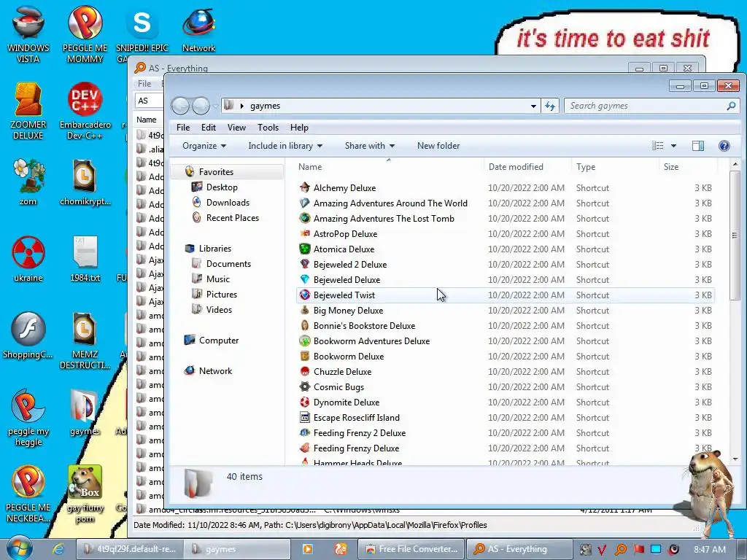Click the Forward navigation button
The image size is (747, 560).
201,106
